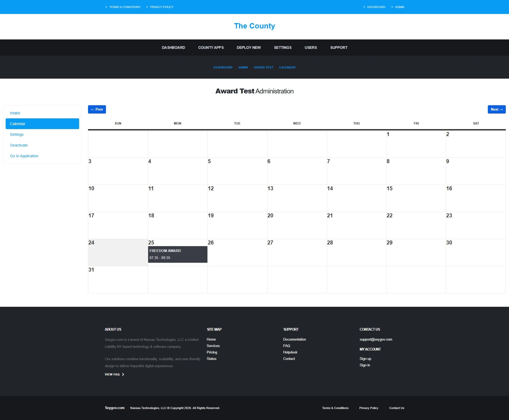Click the Award-Test breadcrumb link
Image resolution: width=509 pixels, height=420 pixels.
(263, 67)
